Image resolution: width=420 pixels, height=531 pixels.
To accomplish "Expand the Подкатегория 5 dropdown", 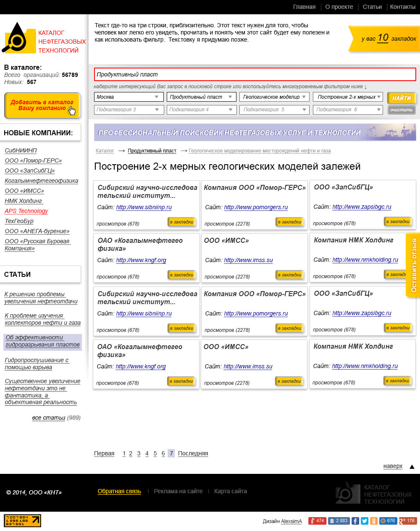I will [275, 110].
